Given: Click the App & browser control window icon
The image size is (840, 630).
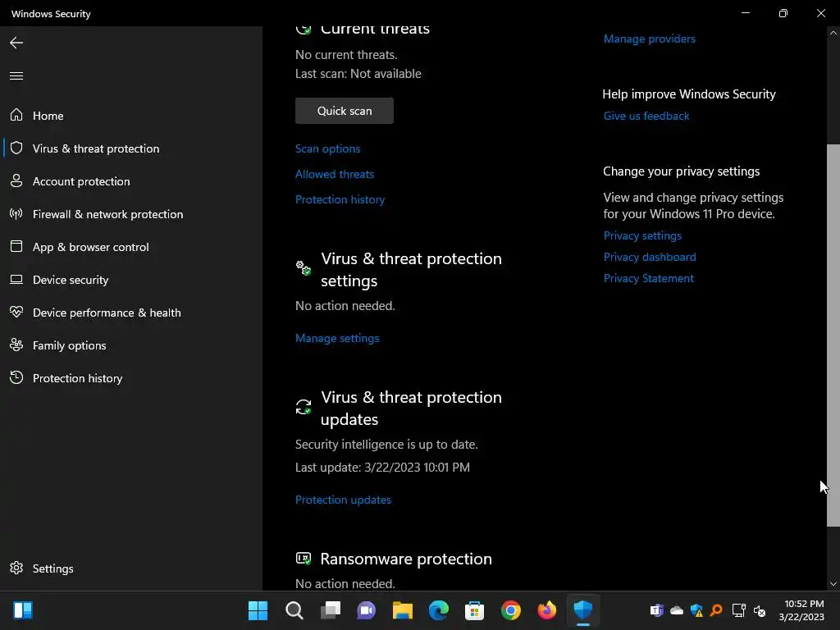Looking at the screenshot, I should [x=16, y=246].
